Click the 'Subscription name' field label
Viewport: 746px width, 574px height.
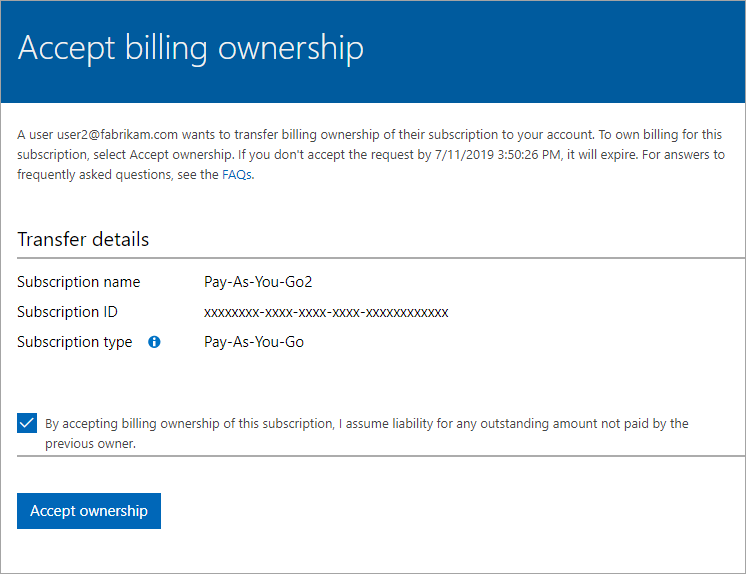pos(79,282)
